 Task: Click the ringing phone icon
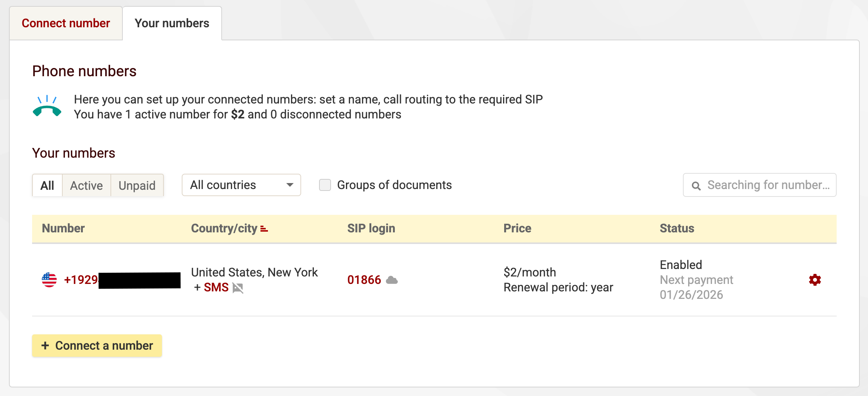point(47,106)
